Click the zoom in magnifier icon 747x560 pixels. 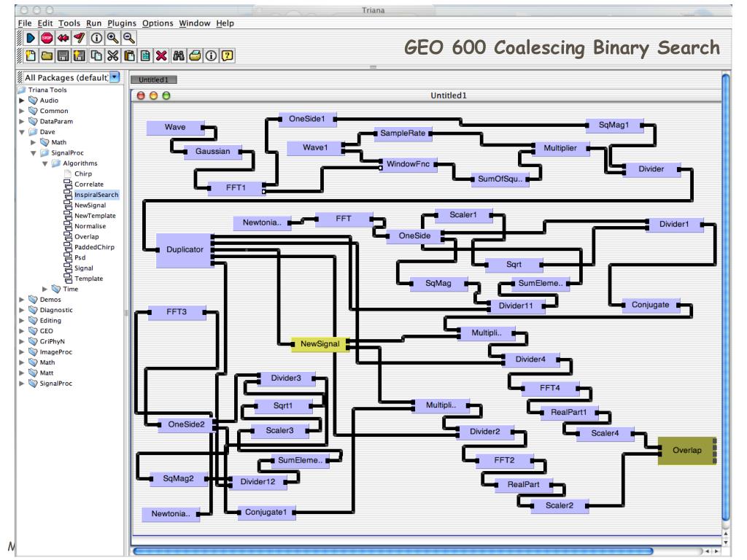coord(112,38)
